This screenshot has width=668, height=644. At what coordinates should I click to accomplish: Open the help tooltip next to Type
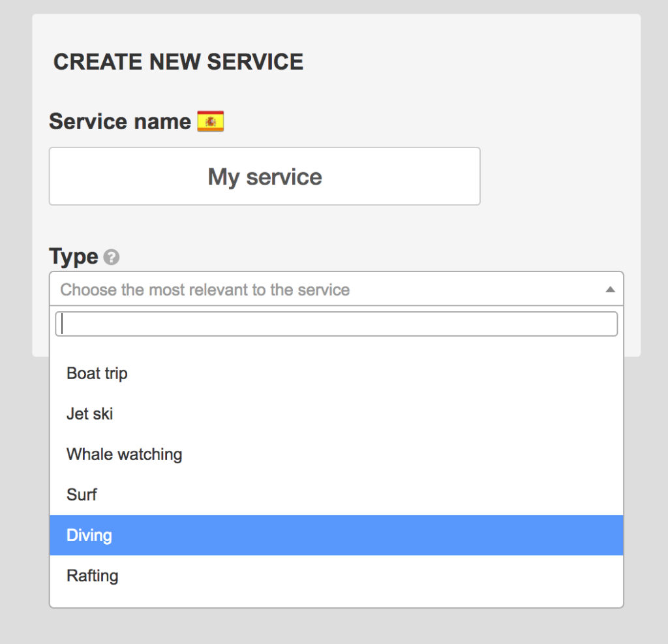tap(111, 257)
